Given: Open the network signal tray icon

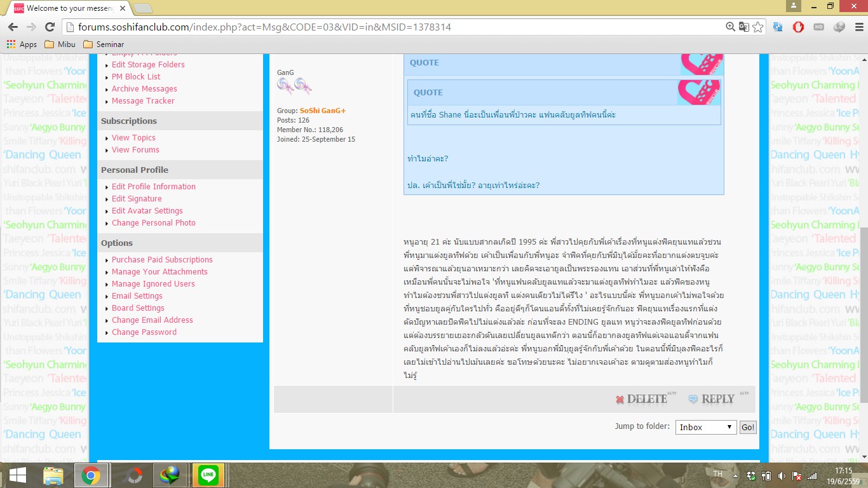Looking at the screenshot, I should (x=811, y=475).
